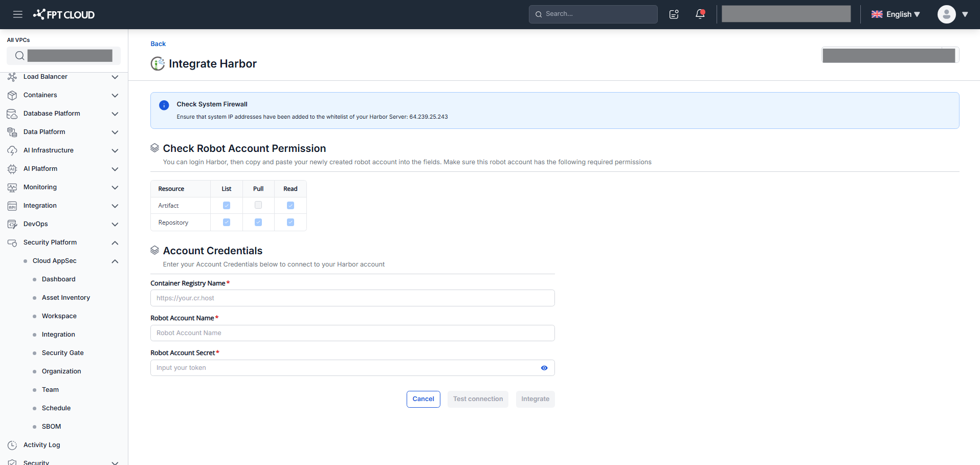Click the DevOps icon in sidebar
The image size is (980, 465).
click(12, 224)
